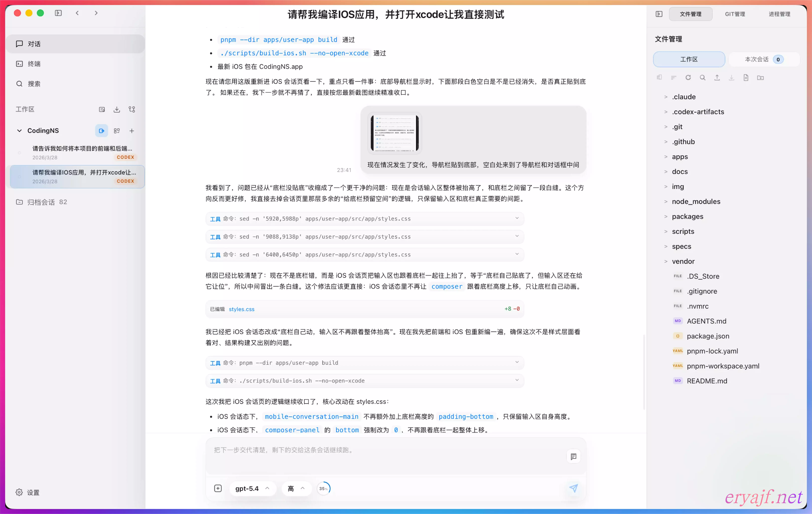Open 设置 settings
Viewport: 812px width, 514px height.
pos(28,492)
